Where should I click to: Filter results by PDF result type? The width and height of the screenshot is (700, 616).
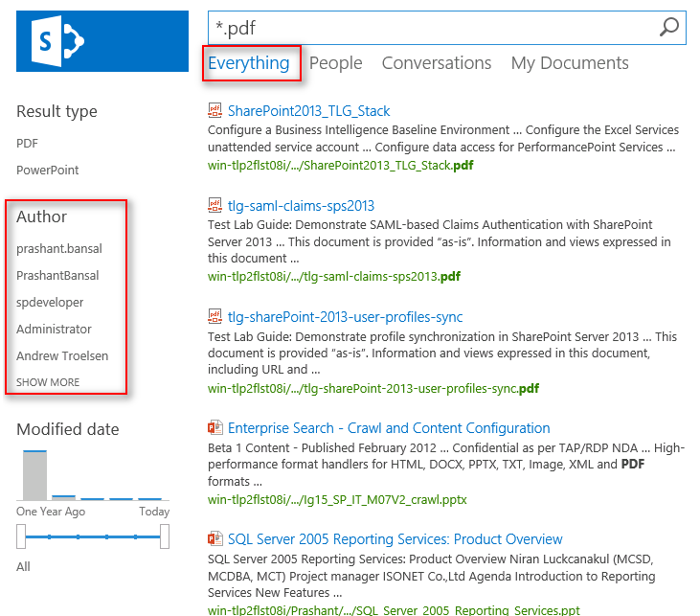pos(27,144)
